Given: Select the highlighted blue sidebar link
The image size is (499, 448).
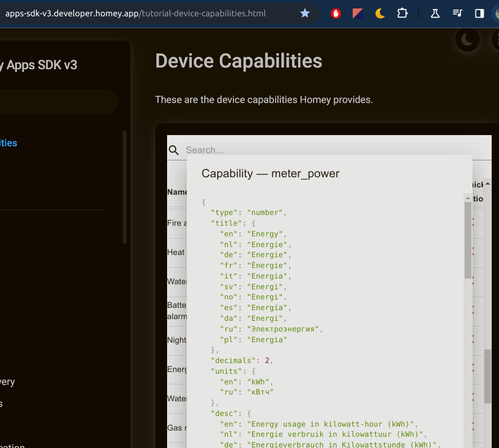Looking at the screenshot, I should click(x=8, y=143).
